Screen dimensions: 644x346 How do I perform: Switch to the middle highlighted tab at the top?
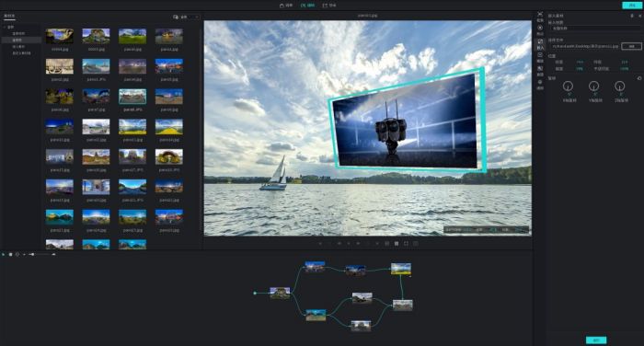307,6
